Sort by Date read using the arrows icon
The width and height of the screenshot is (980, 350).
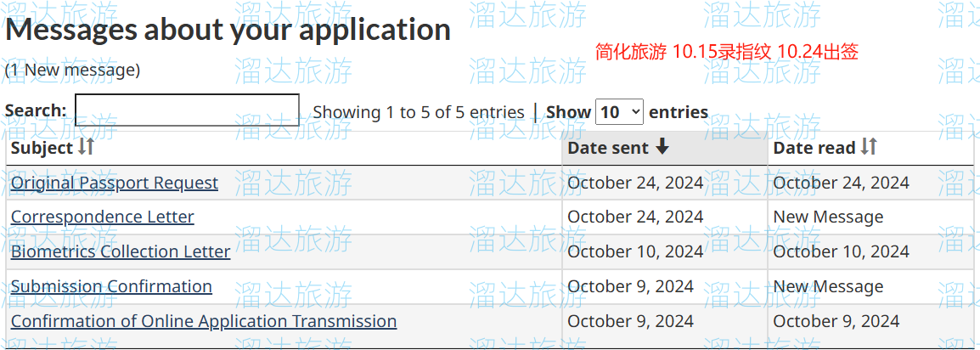pos(869,147)
